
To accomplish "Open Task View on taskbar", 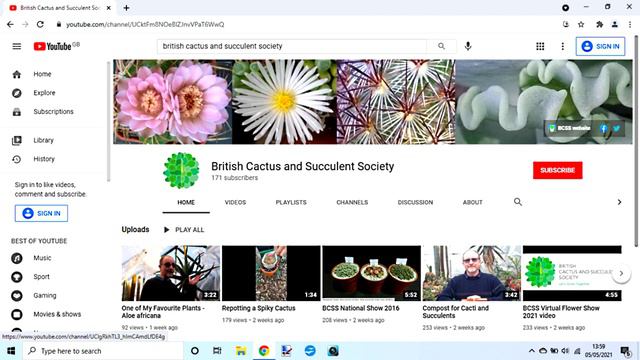I will [x=217, y=351].
